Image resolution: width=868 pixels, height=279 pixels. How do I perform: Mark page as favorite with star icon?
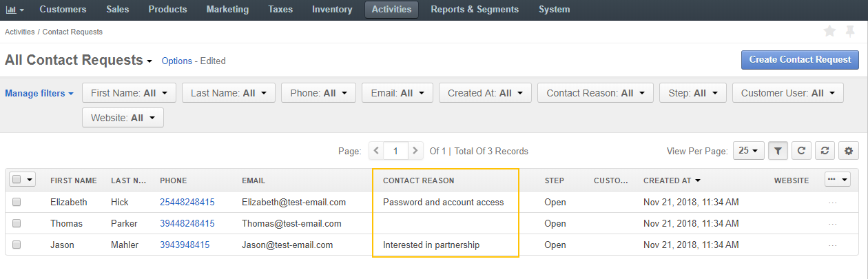(x=830, y=31)
